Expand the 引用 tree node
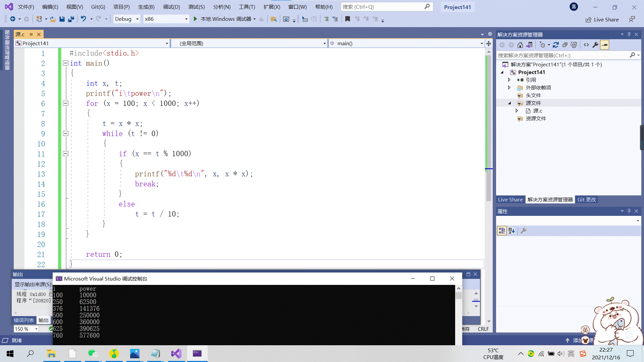 click(509, 80)
